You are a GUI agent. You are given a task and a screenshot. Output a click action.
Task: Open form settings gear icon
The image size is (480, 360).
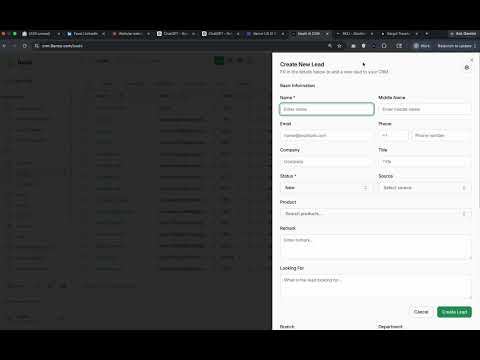tap(467, 68)
